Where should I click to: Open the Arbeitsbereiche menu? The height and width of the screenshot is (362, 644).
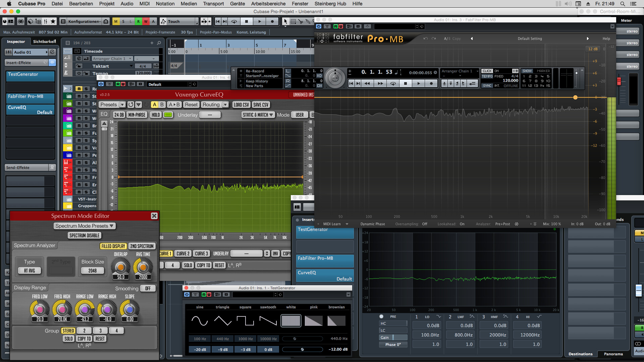coord(268,4)
